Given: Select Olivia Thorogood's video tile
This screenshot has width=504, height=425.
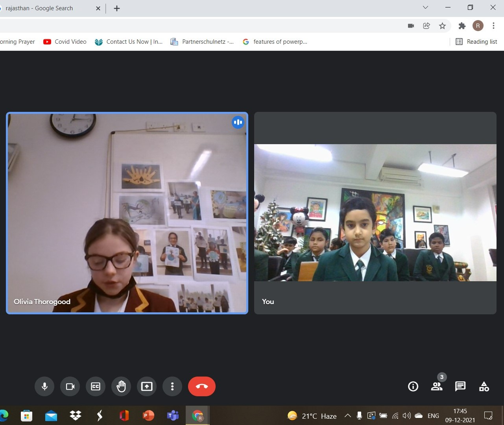Looking at the screenshot, I should (x=127, y=213).
